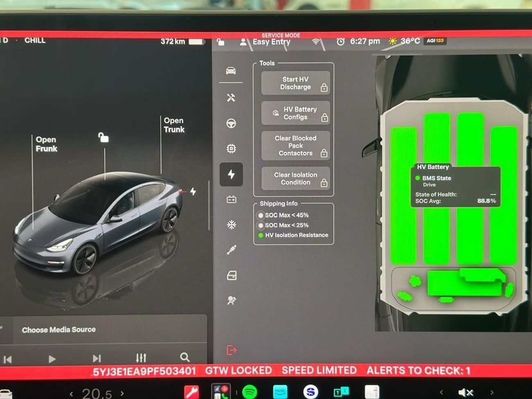Image resolution: width=532 pixels, height=399 pixels.
Task: Tap the lock icon in top status bar
Action: pos(221,42)
